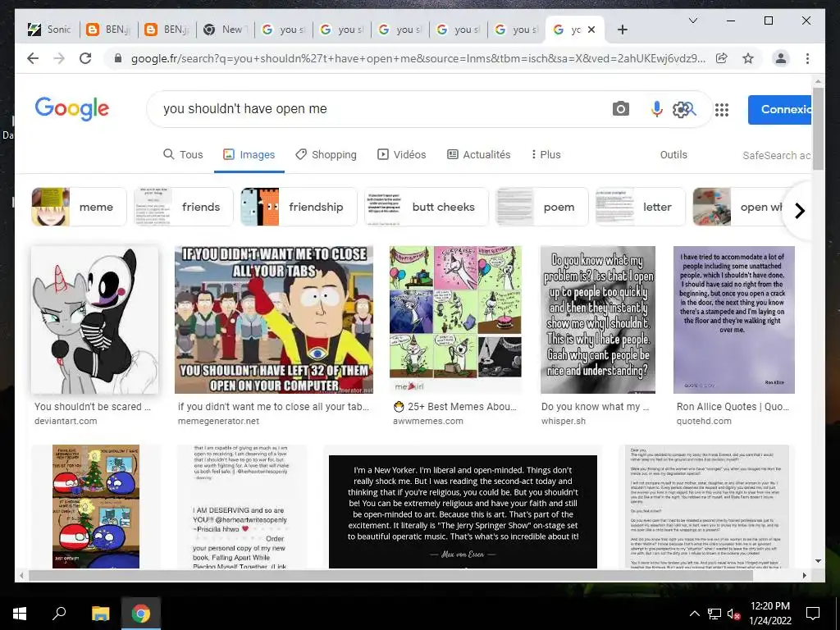The height and width of the screenshot is (630, 840).
Task: Reload the page
Action: point(85,58)
